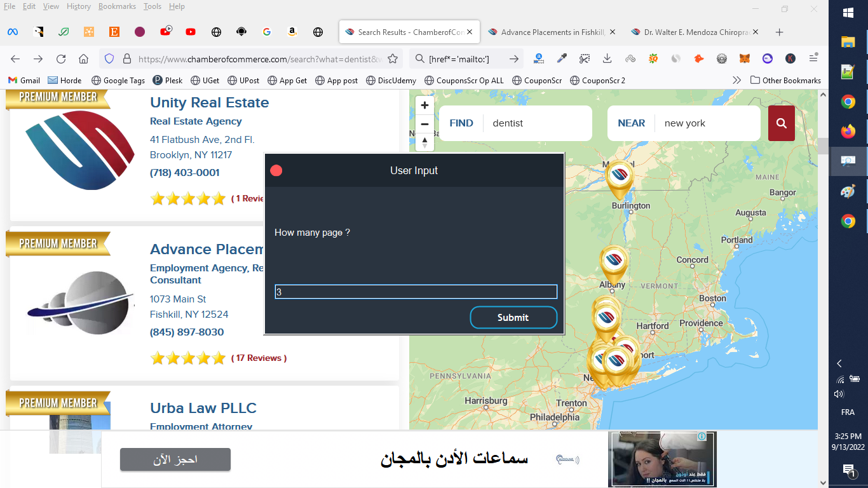Open the Other Bookmarks folder
Viewport: 868px width, 488px height.
[785, 80]
